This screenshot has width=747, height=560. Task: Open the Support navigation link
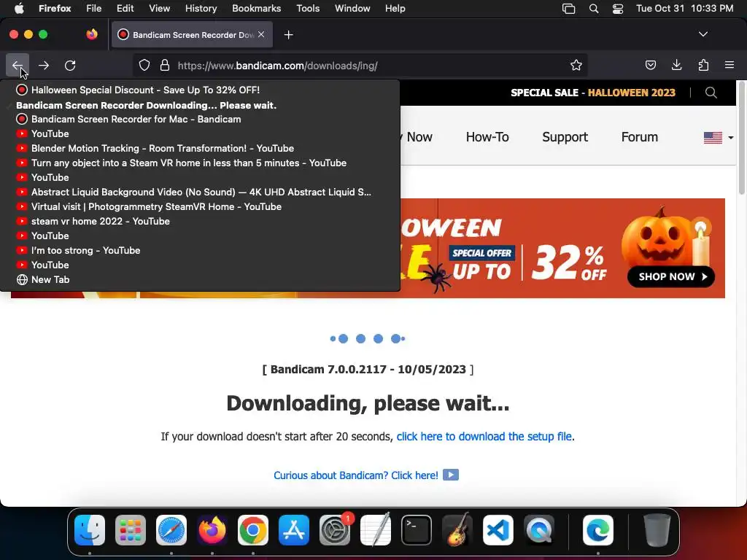coord(565,137)
